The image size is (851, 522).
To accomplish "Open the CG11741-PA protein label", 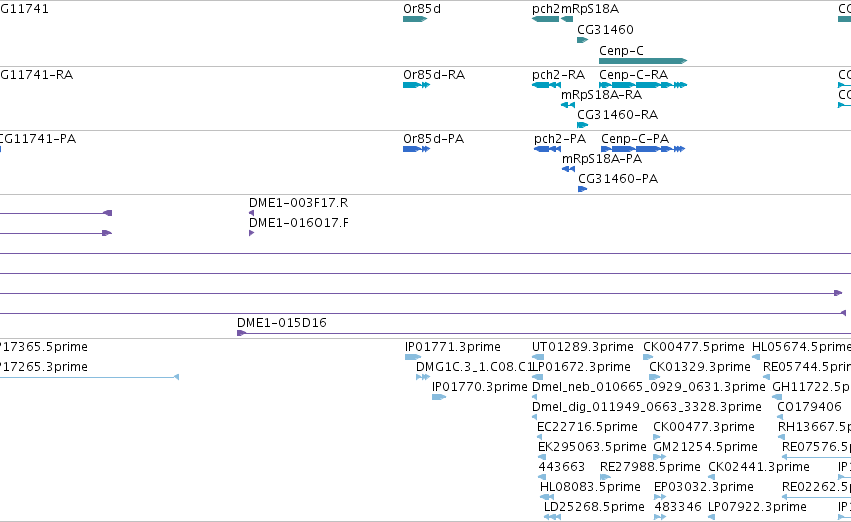I will 38,138.
